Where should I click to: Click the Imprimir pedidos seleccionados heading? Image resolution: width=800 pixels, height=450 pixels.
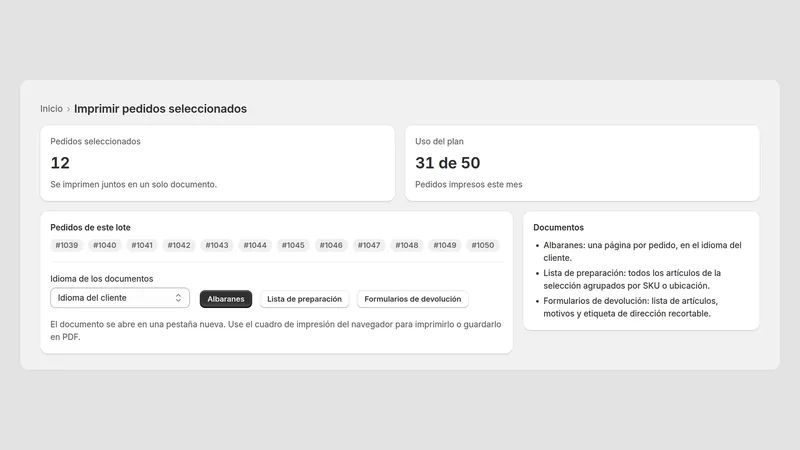160,109
